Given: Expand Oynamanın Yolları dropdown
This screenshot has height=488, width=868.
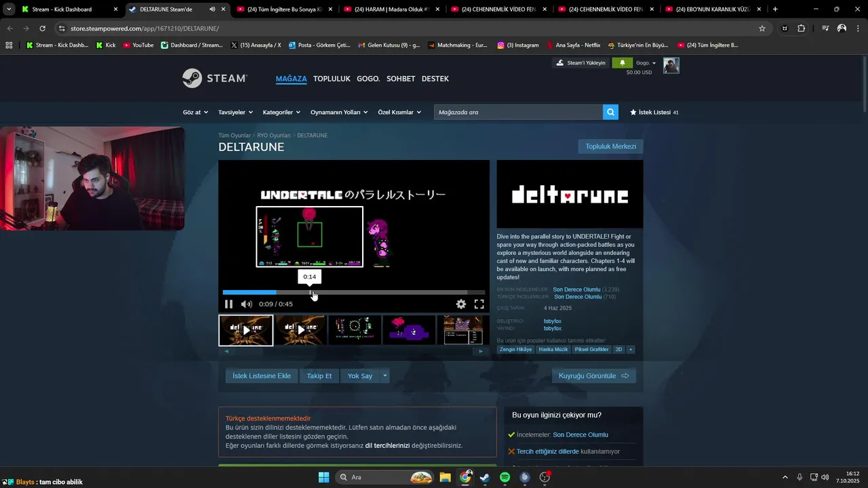Looking at the screenshot, I should tap(339, 112).
